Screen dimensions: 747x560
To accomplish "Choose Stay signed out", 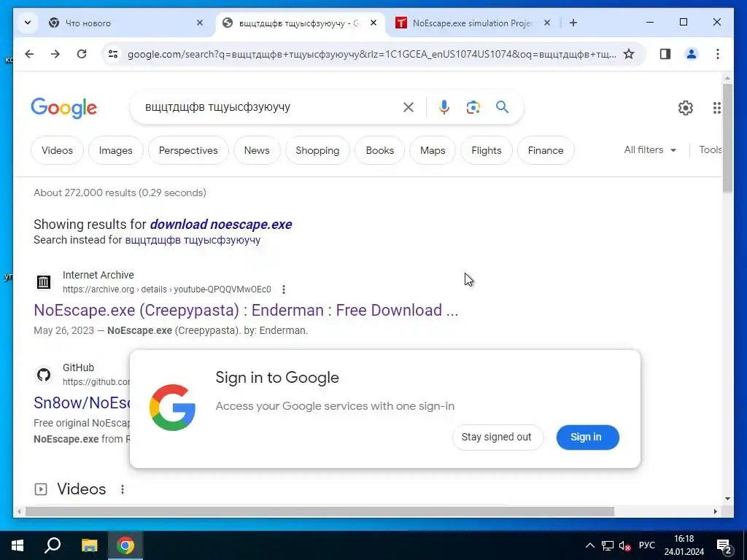I will pos(498,437).
